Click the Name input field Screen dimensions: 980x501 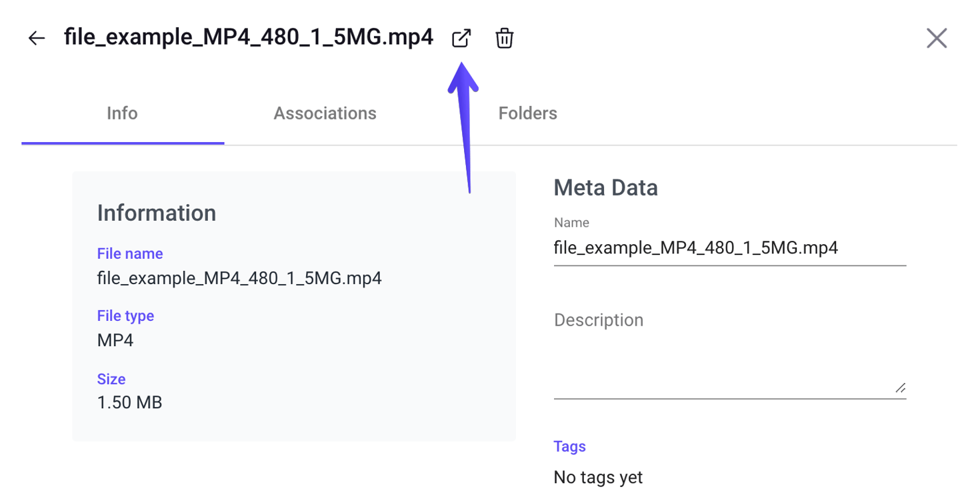(x=730, y=247)
